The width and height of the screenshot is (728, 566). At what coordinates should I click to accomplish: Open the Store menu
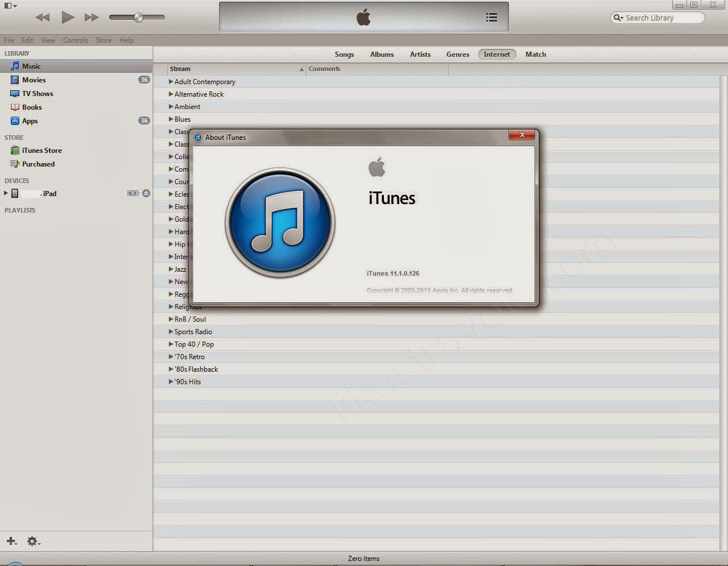[x=103, y=40]
